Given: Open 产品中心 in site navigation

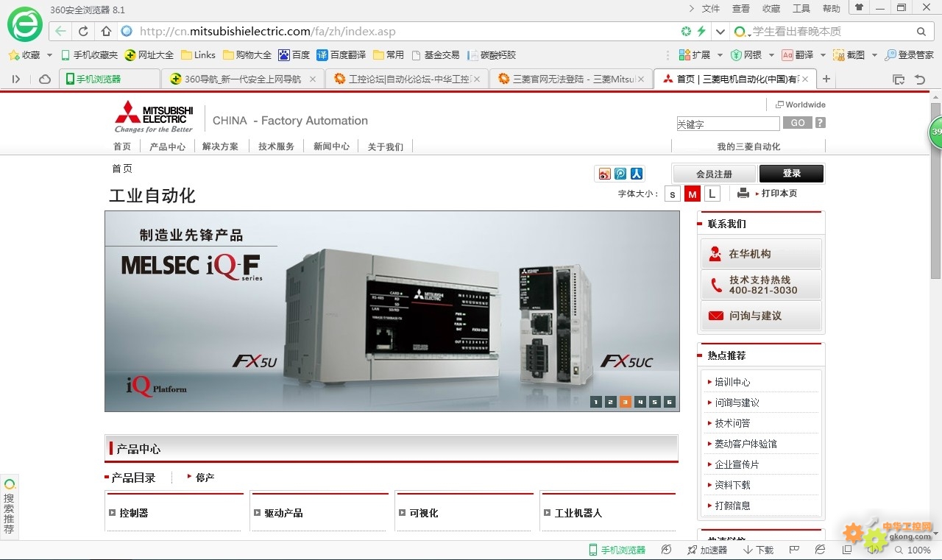Looking at the screenshot, I should tap(168, 146).
